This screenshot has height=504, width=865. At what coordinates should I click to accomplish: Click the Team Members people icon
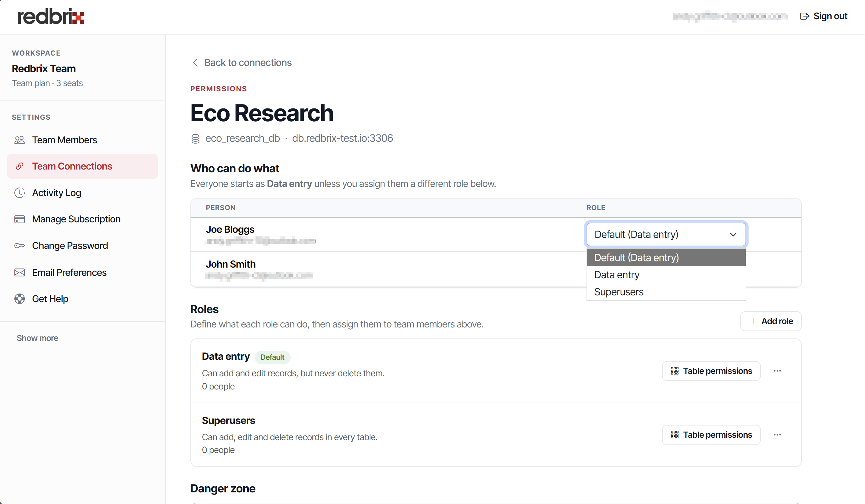click(20, 140)
